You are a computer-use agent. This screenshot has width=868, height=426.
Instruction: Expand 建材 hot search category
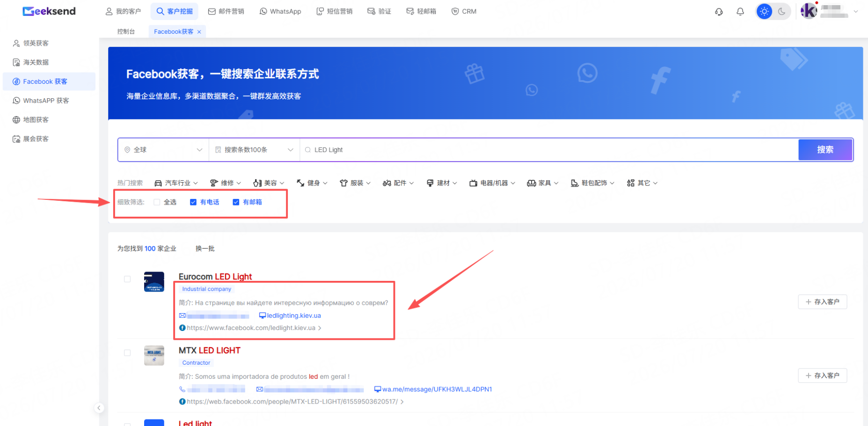442,183
